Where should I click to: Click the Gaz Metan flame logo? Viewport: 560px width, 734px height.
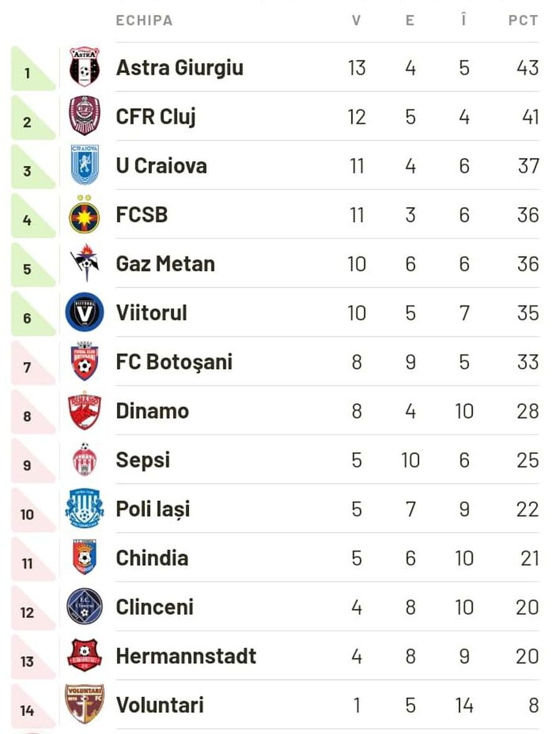tap(85, 263)
